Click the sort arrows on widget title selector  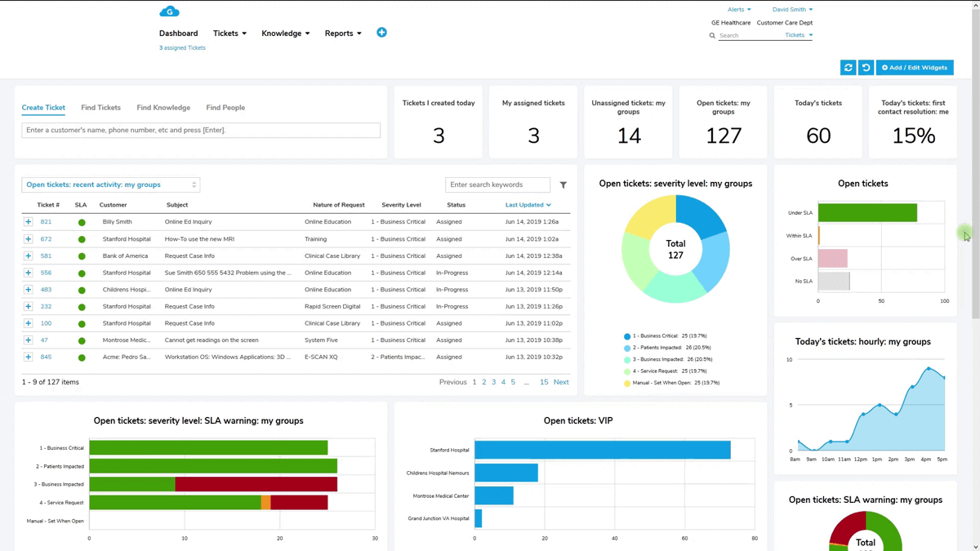point(194,184)
